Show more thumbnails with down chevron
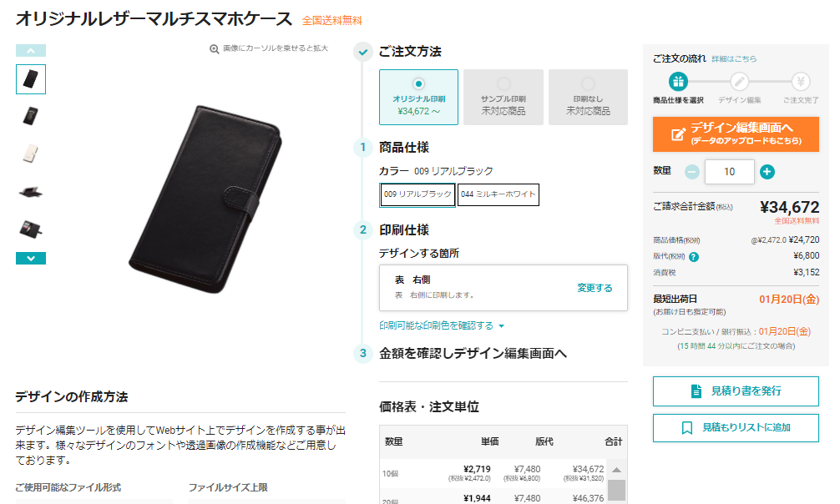Screen dimensions: 840x504 [x=31, y=258]
